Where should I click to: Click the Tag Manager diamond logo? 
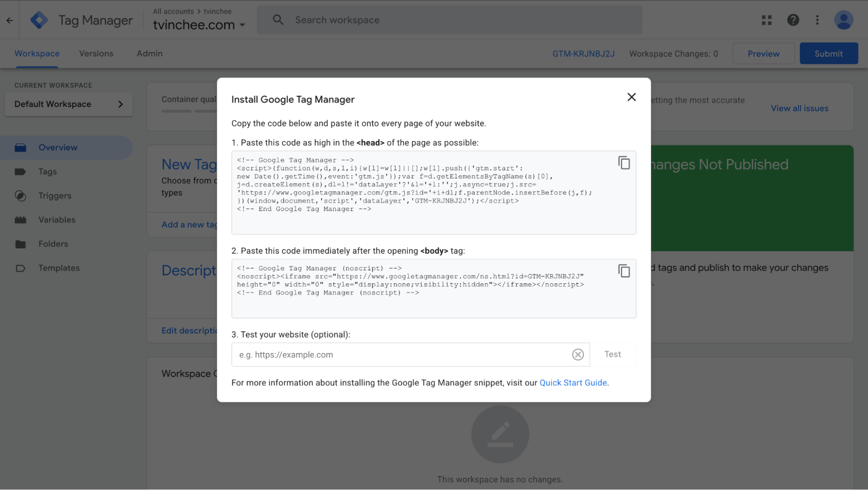point(39,20)
